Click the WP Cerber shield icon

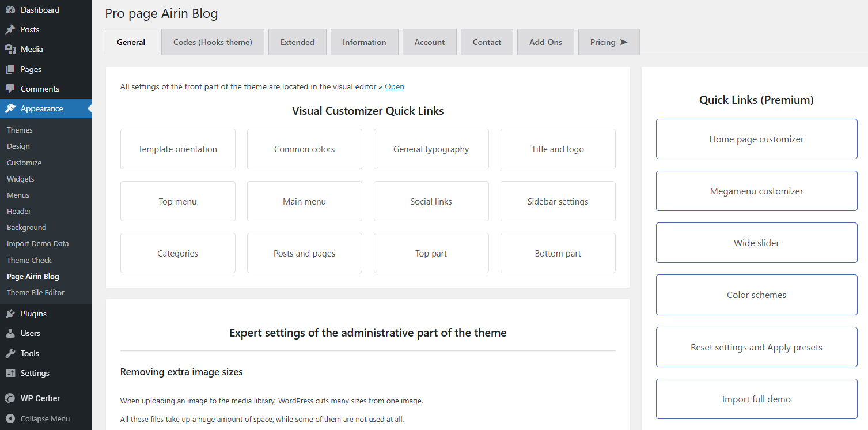[10, 398]
